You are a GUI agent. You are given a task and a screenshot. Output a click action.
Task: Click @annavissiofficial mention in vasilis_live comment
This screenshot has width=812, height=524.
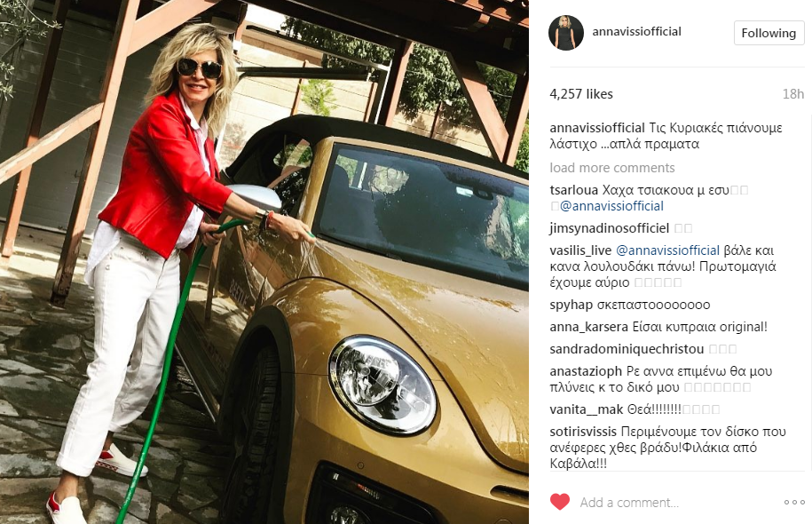point(667,250)
